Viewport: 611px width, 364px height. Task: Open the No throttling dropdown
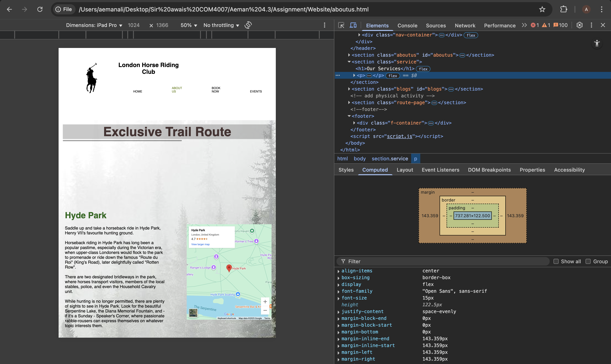click(x=221, y=25)
